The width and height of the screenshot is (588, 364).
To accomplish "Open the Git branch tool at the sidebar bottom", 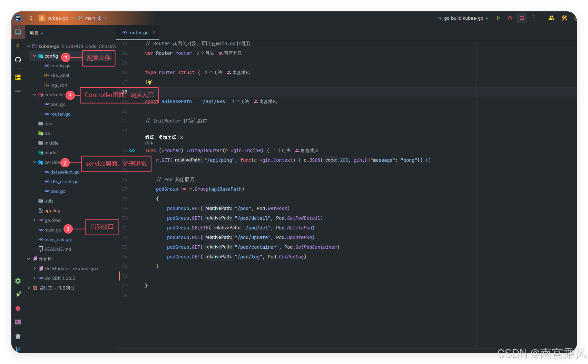I will (x=18, y=349).
